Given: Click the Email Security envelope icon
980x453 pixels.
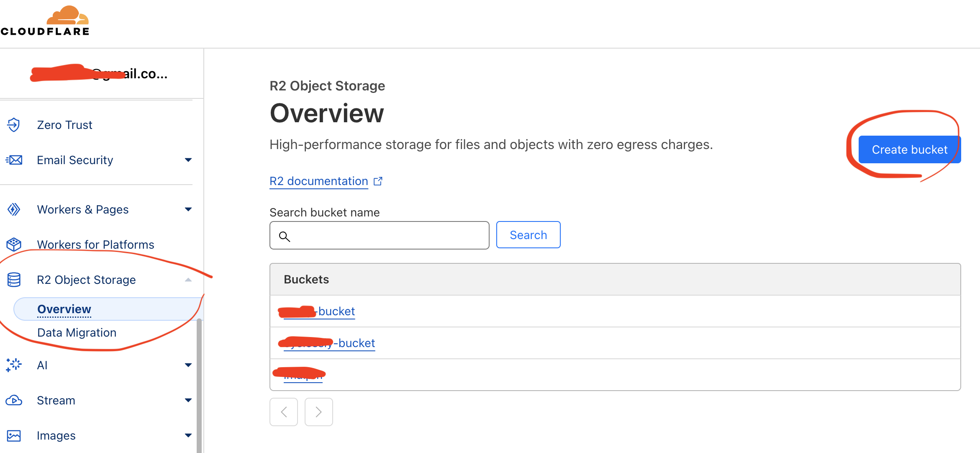Looking at the screenshot, I should tap(14, 160).
